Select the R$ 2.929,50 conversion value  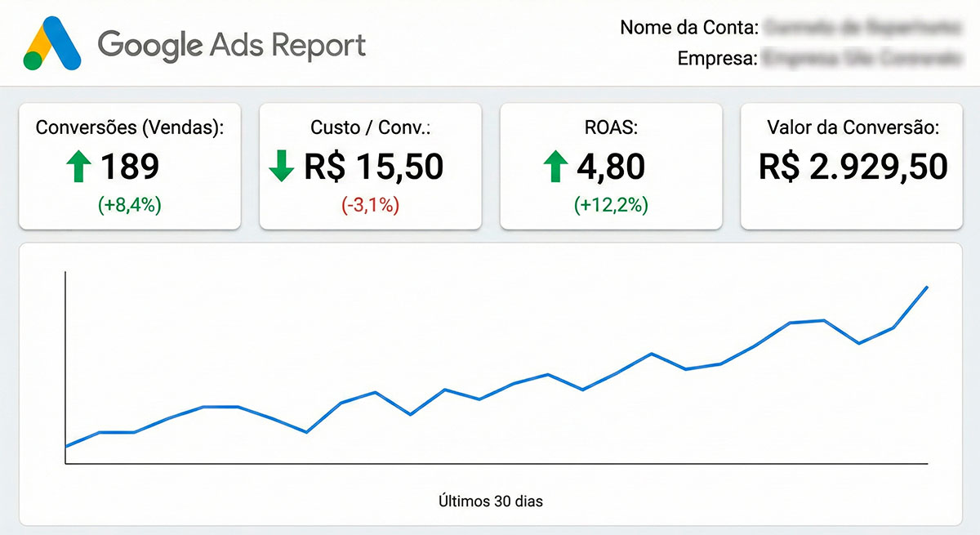pos(853,167)
